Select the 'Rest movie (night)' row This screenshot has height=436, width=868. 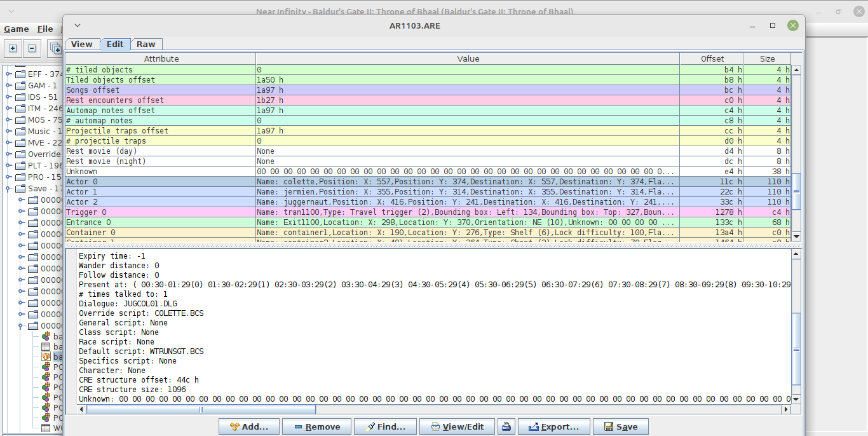pyautogui.click(x=428, y=161)
